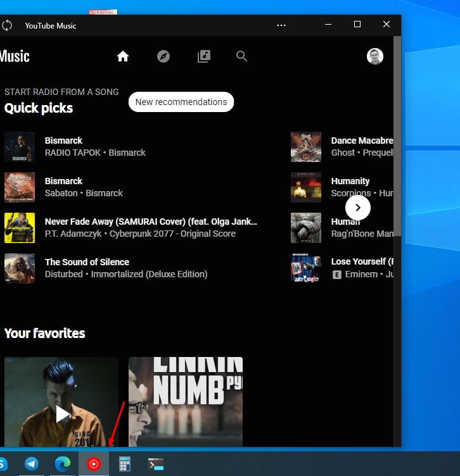Open Telegram from the taskbar
This screenshot has height=476, width=460.
(31, 464)
